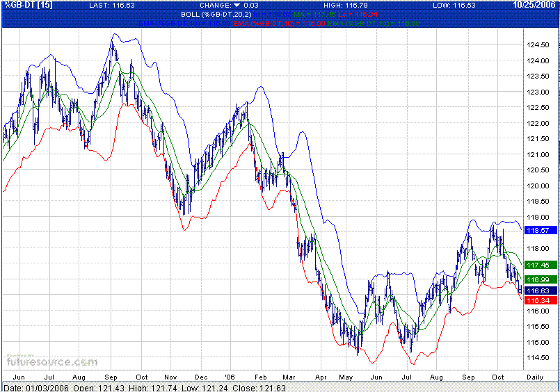Click the 116.00 price axis label
Screen dimensions: 560x392
pos(538,311)
